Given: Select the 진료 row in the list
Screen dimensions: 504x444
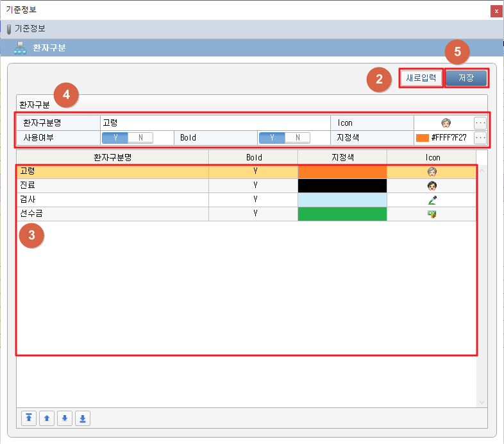Looking at the screenshot, I should (112, 185).
